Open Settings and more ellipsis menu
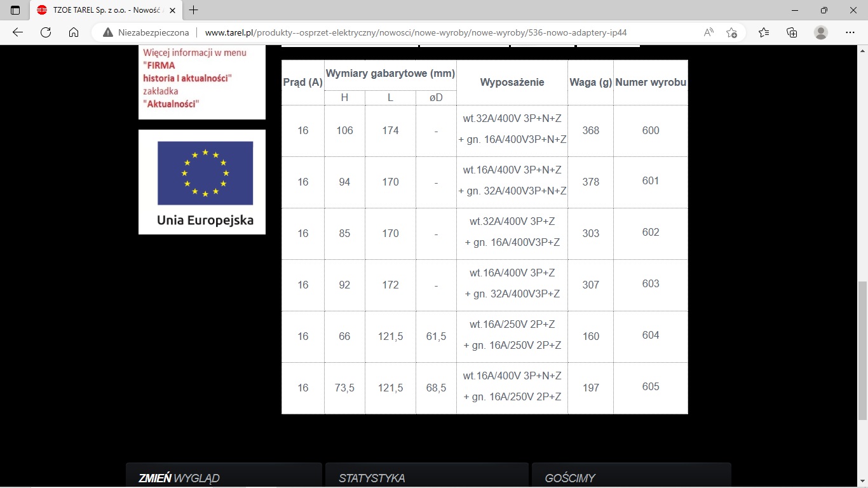Screen dimensions: 868x488 850,32
